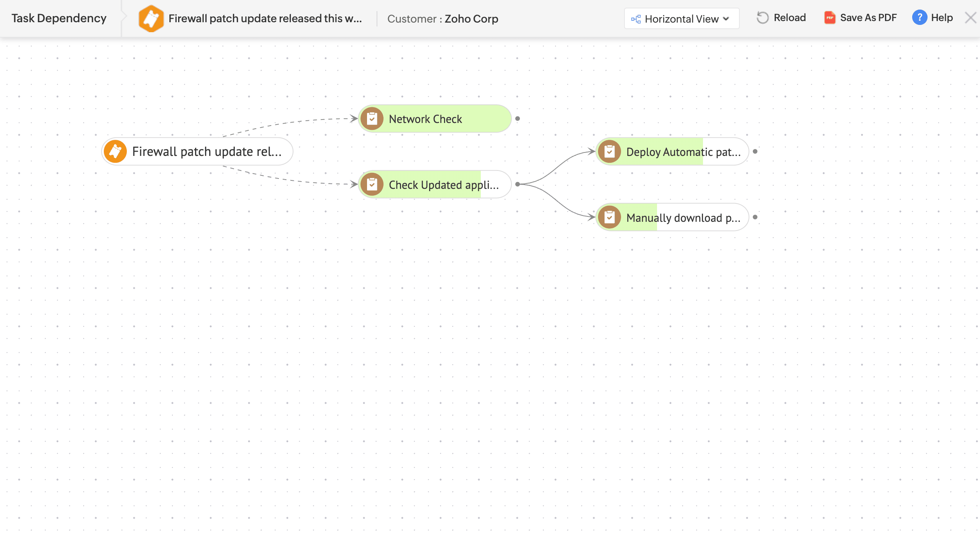The image size is (980, 534).
Task: Click the Reload icon
Action: [x=762, y=18]
